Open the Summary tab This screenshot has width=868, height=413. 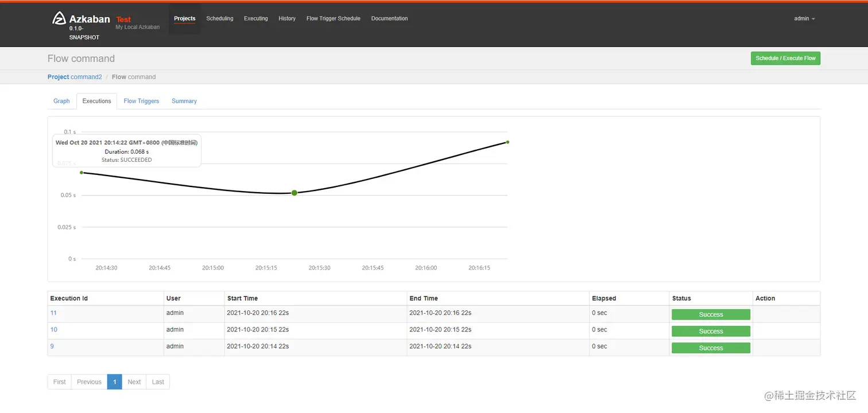184,101
